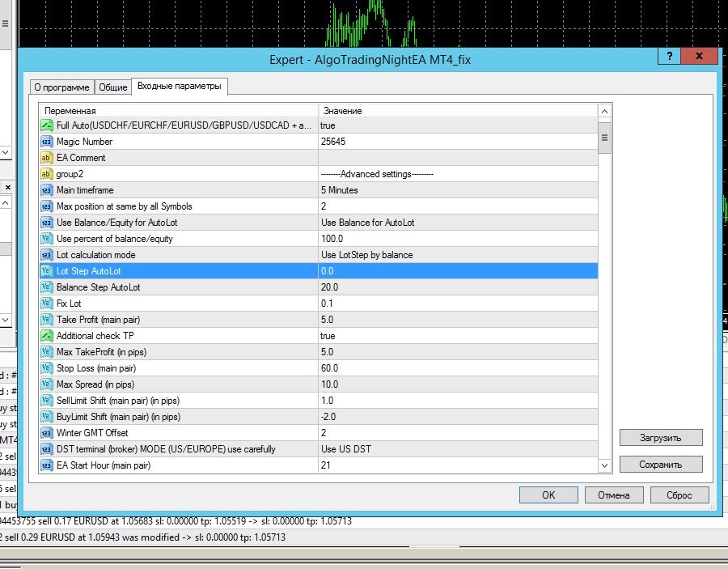Click the parameter list scroll down arrow
The image size is (728, 569).
pos(604,465)
